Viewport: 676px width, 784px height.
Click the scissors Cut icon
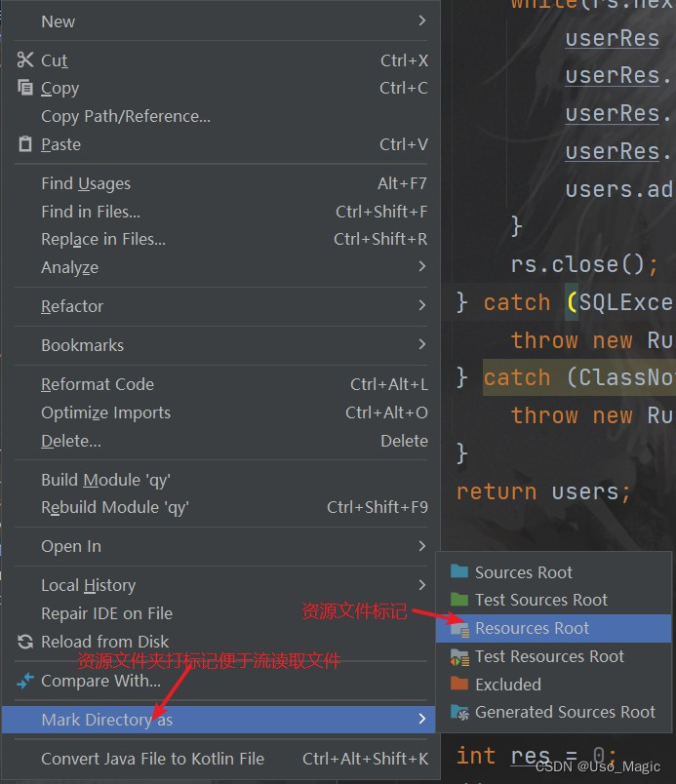tap(25, 59)
